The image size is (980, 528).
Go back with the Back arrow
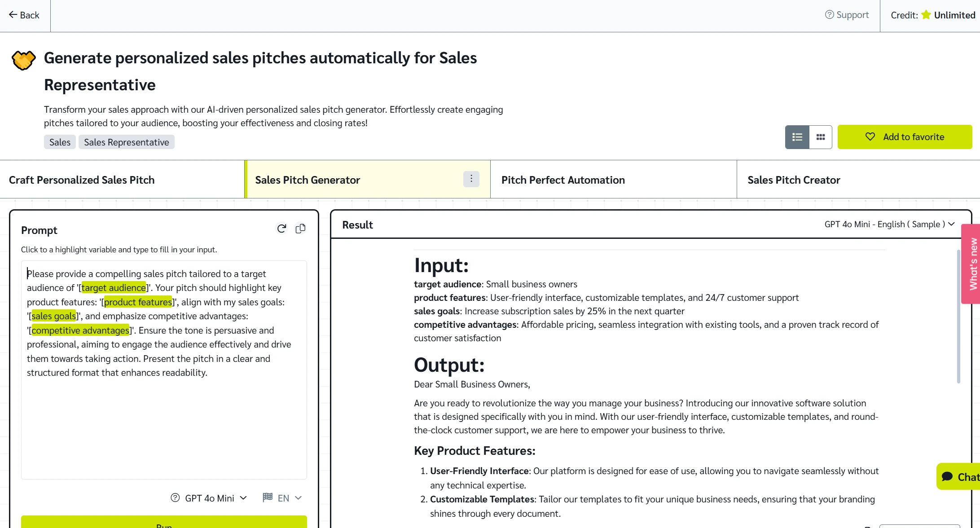tap(24, 15)
